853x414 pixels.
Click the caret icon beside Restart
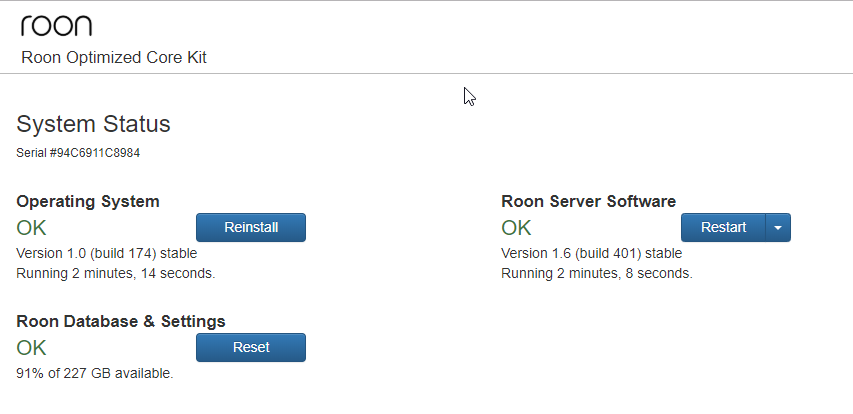point(778,228)
